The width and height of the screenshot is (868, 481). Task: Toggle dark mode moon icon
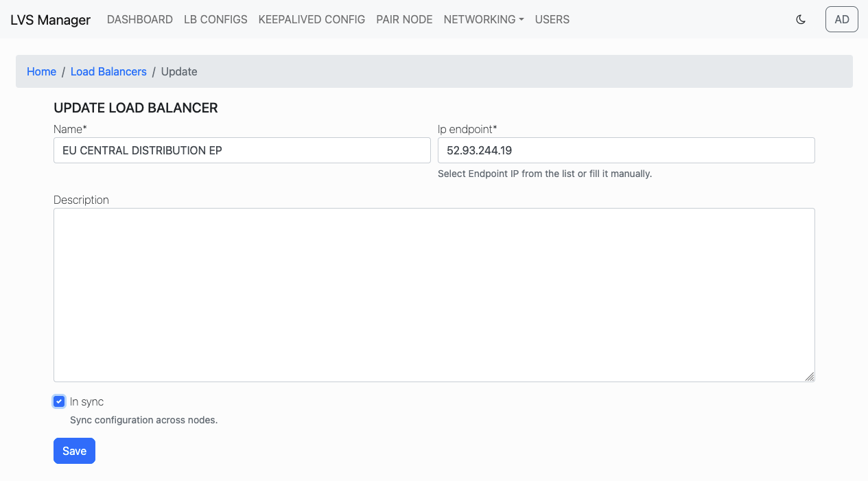(800, 19)
